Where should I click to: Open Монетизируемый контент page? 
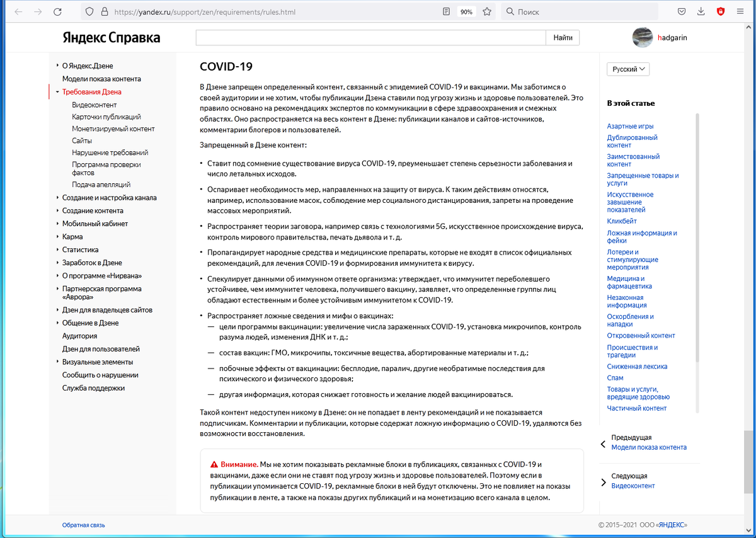[113, 129]
